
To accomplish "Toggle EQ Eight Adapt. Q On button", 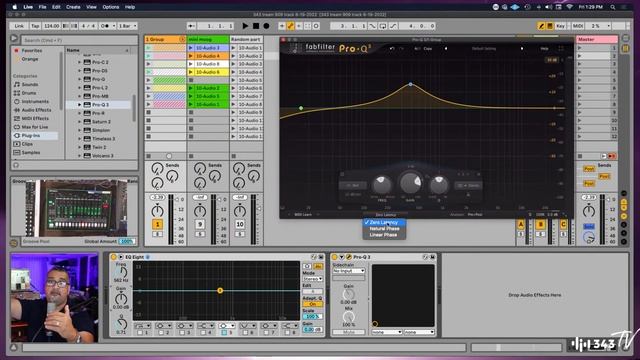I will [313, 304].
